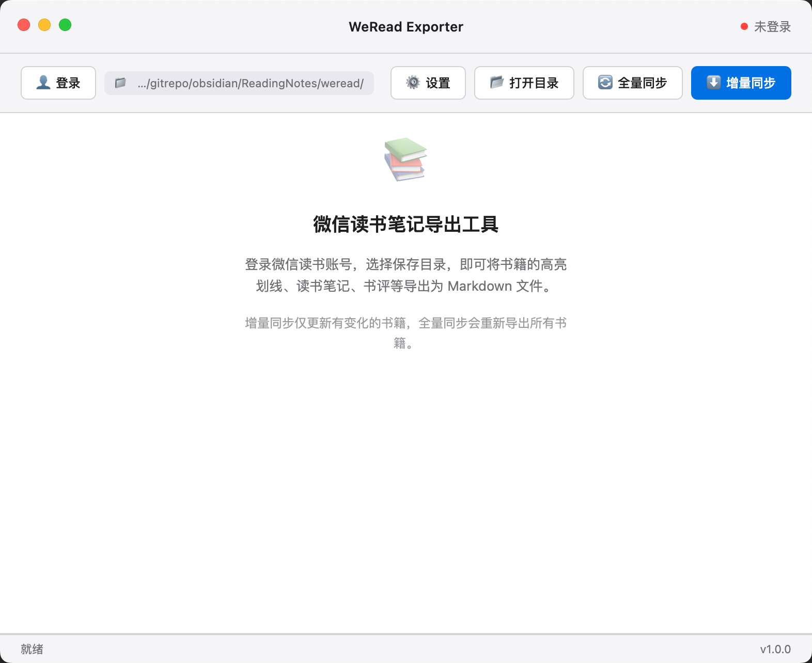
Task: Click the 就绪 status bar text
Action: pyautogui.click(x=32, y=649)
